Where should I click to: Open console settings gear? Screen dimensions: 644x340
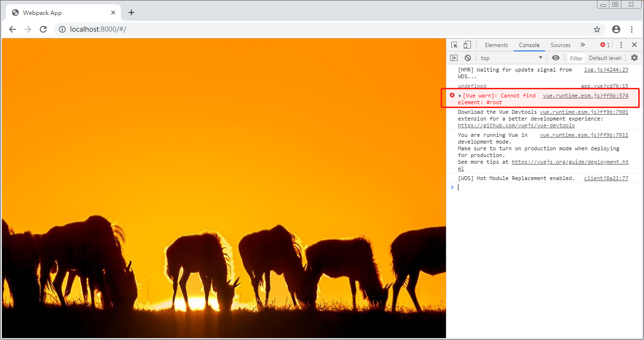coord(634,58)
